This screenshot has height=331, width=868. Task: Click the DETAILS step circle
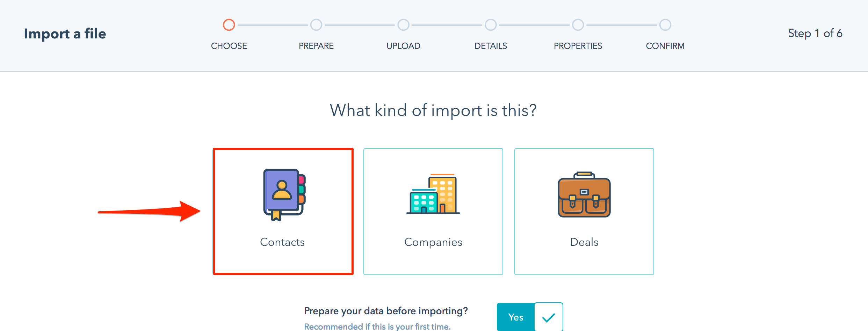pyautogui.click(x=491, y=25)
